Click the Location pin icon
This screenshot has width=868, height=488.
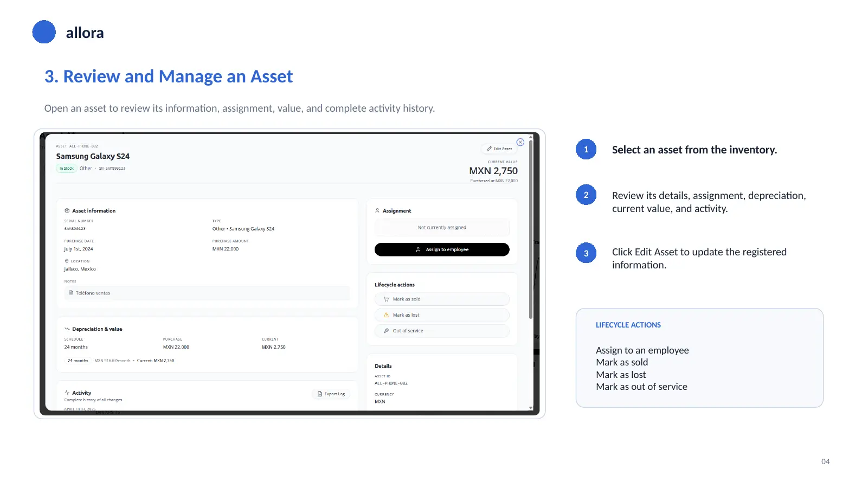tap(67, 261)
